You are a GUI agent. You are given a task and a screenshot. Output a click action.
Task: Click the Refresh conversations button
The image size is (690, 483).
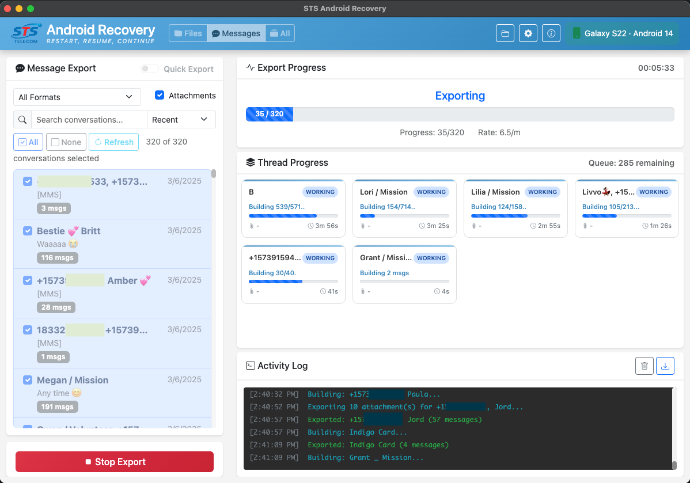(x=114, y=142)
